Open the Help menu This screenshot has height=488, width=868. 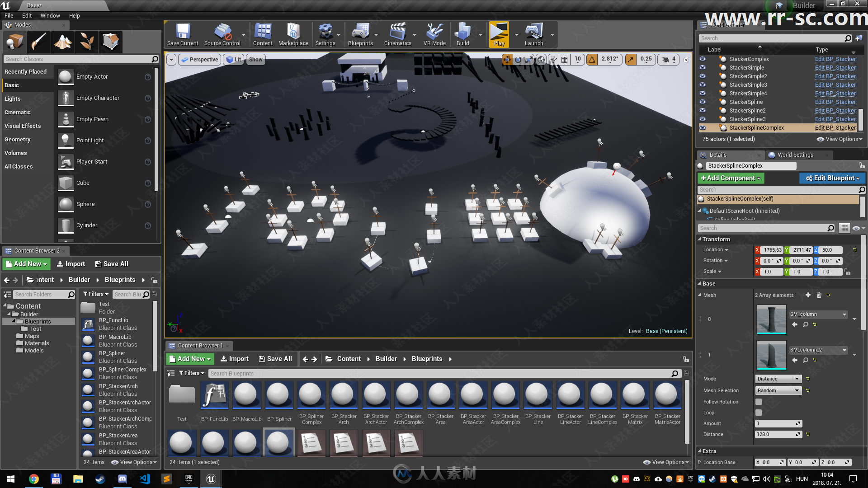click(x=75, y=16)
